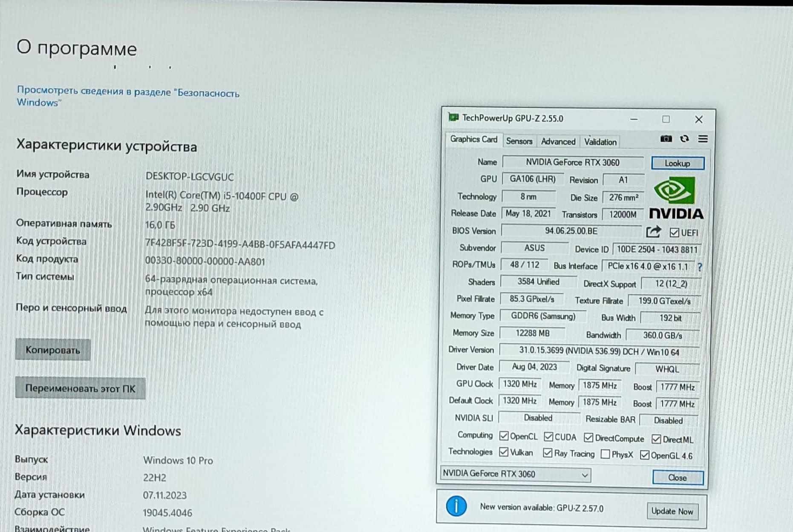Click the GPU-Z title bar app icon

tap(453, 117)
